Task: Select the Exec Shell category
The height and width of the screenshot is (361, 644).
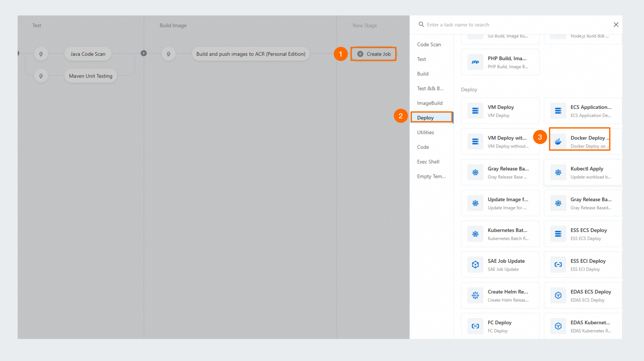Action: pyautogui.click(x=428, y=162)
